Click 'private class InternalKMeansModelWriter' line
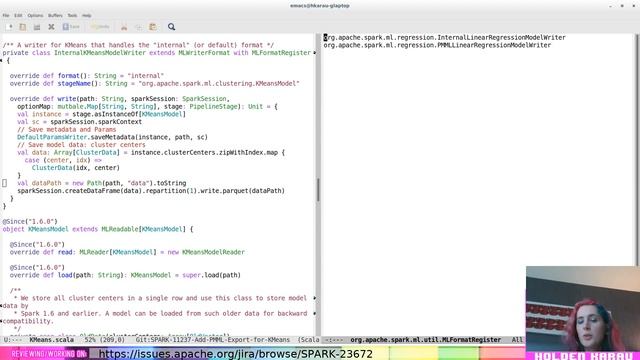This screenshot has height=360, width=640. tap(157, 53)
